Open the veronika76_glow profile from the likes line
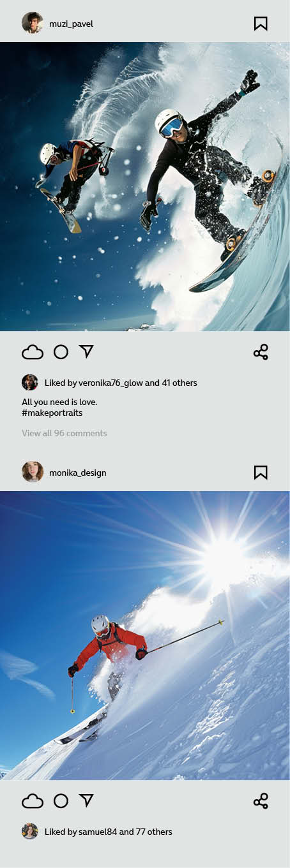The image size is (290, 868). pyautogui.click(x=110, y=383)
